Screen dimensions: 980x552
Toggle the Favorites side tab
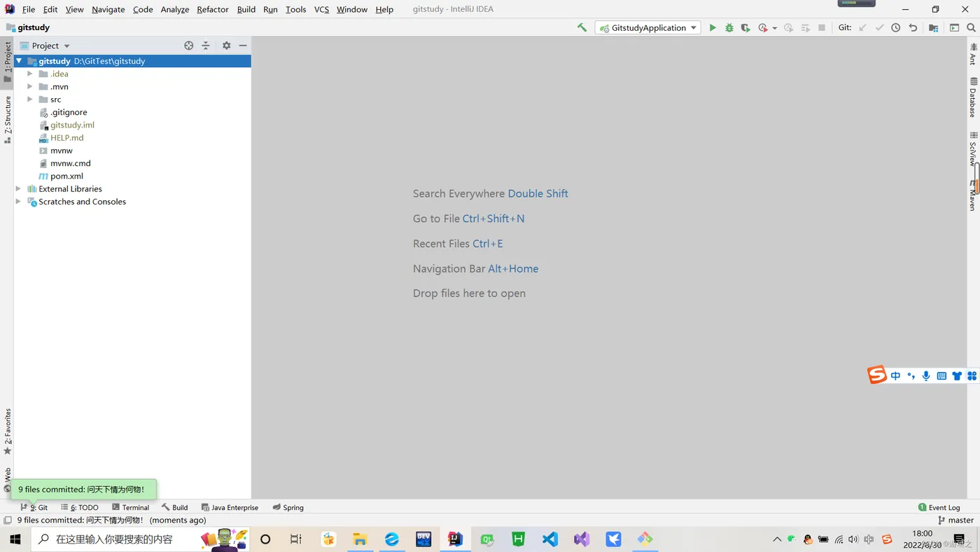(8, 432)
